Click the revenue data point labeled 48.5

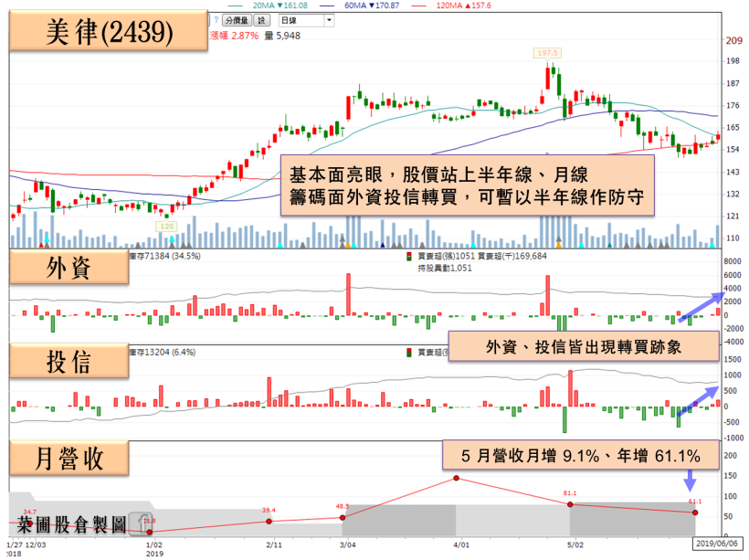(x=343, y=517)
